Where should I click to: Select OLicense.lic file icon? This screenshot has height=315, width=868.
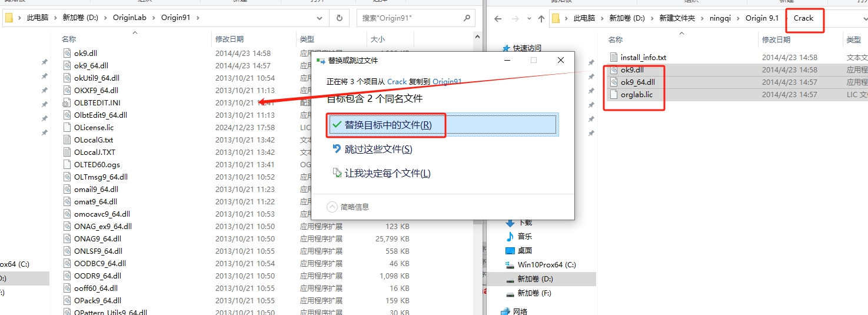pyautogui.click(x=67, y=127)
